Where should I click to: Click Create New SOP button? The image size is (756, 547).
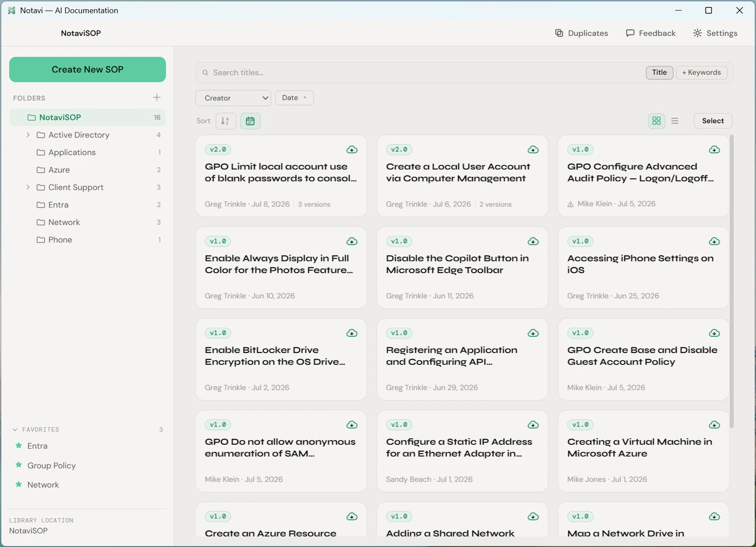pos(88,69)
